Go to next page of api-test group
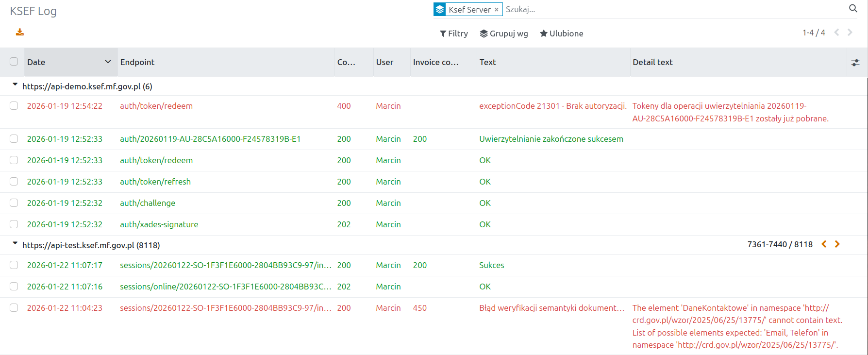 tap(837, 244)
